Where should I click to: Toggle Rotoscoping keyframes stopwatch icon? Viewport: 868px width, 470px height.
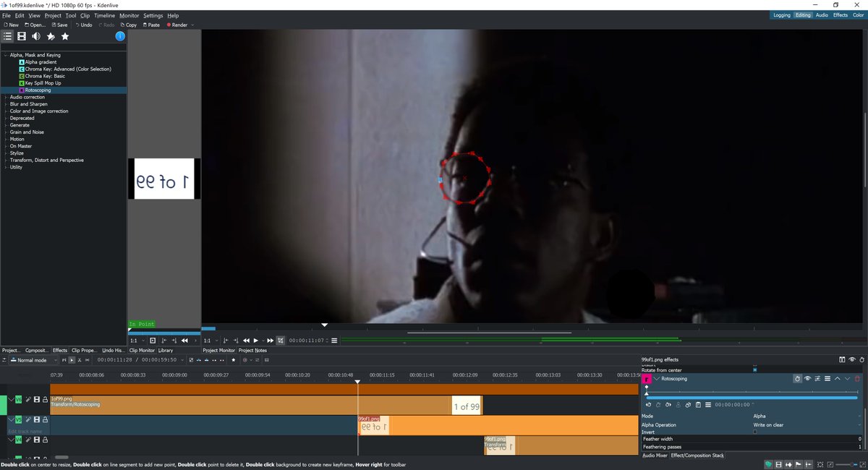tap(797, 379)
